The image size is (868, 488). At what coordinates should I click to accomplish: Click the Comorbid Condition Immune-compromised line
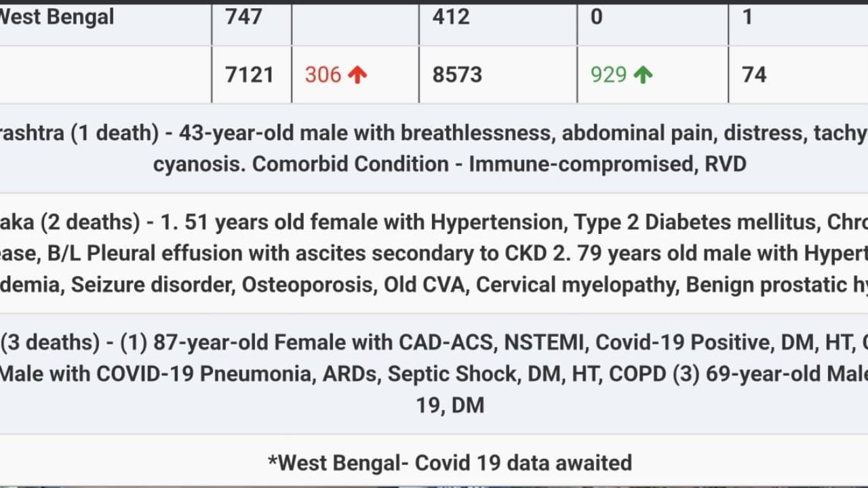pos(450,164)
